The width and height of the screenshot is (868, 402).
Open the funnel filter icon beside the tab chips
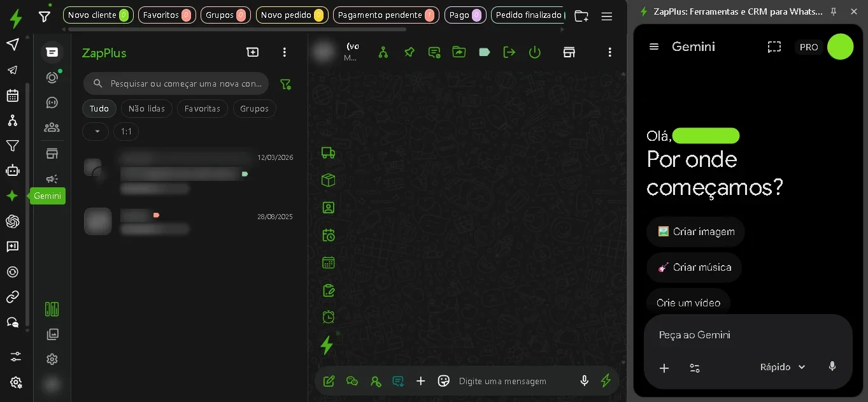point(45,17)
